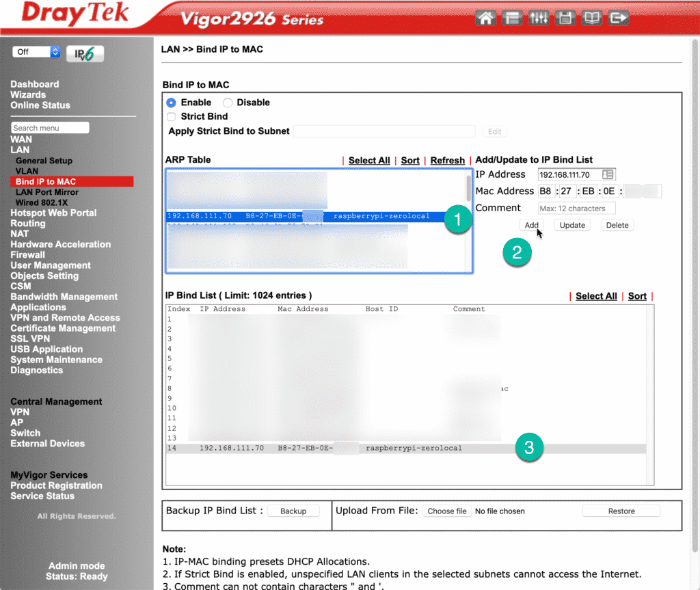Click the Comment input field
The width and height of the screenshot is (700, 590).
click(576, 208)
